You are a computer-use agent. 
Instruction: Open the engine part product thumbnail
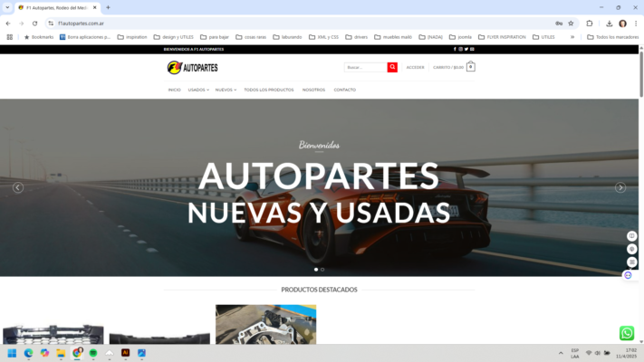pyautogui.click(x=265, y=324)
